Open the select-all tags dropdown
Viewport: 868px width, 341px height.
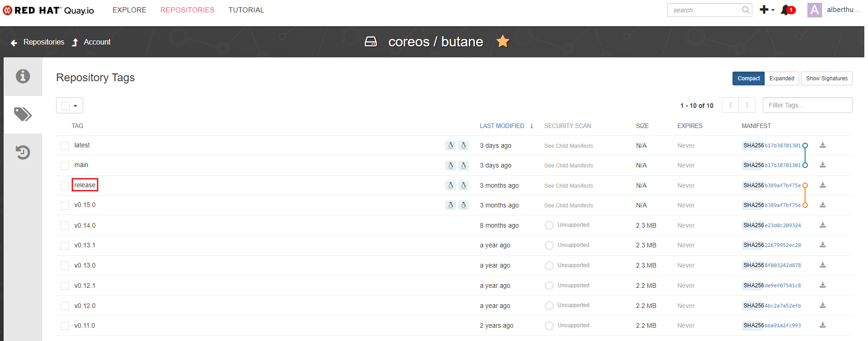tap(69, 106)
